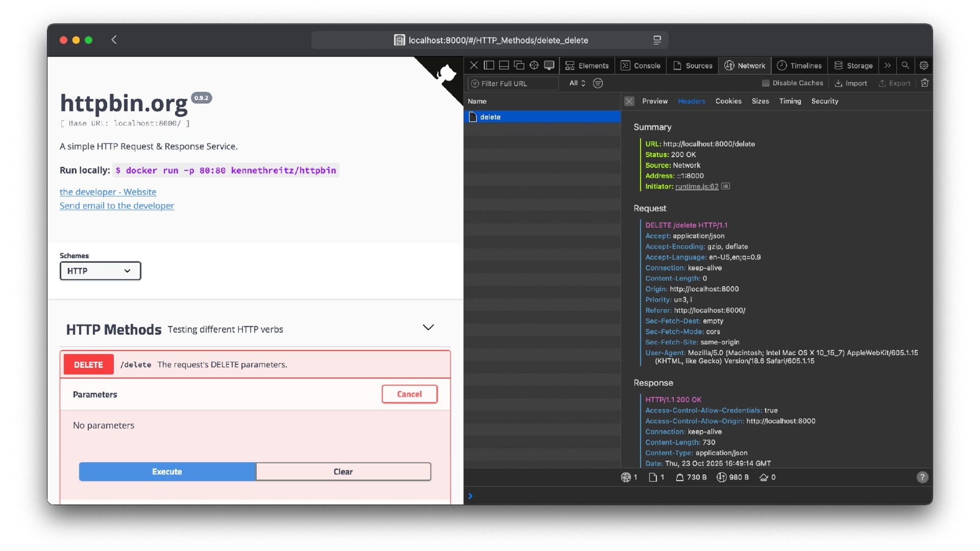Collapse the HTTP Methods section
This screenshot has width=980, height=551.
point(428,328)
